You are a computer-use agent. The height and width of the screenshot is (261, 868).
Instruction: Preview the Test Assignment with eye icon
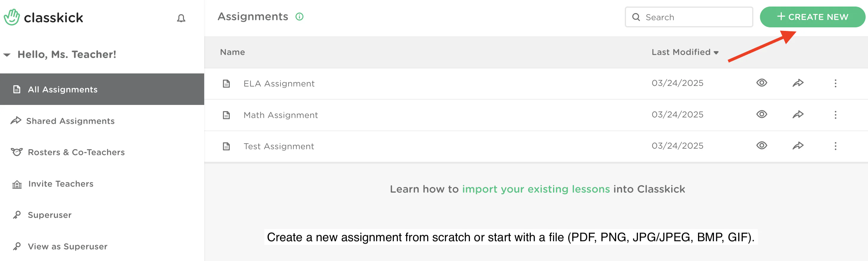click(761, 145)
